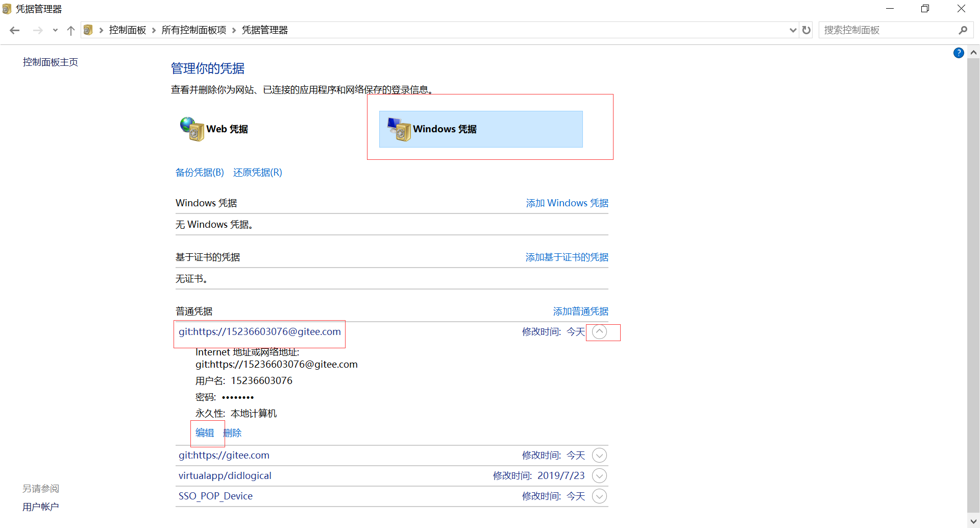Click the scrollbar down arrow

click(973, 521)
